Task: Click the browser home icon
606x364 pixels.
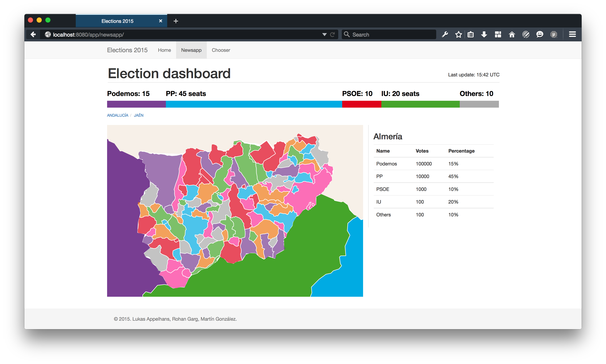Action: pos(512,35)
